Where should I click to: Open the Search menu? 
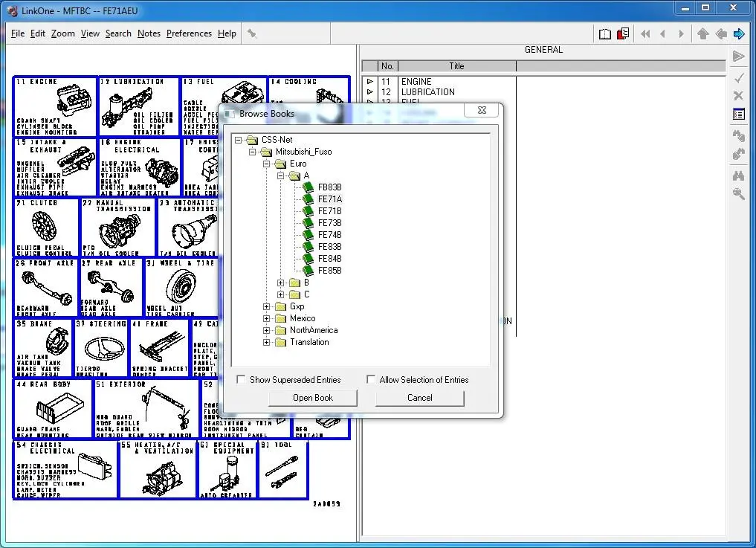pyautogui.click(x=118, y=33)
